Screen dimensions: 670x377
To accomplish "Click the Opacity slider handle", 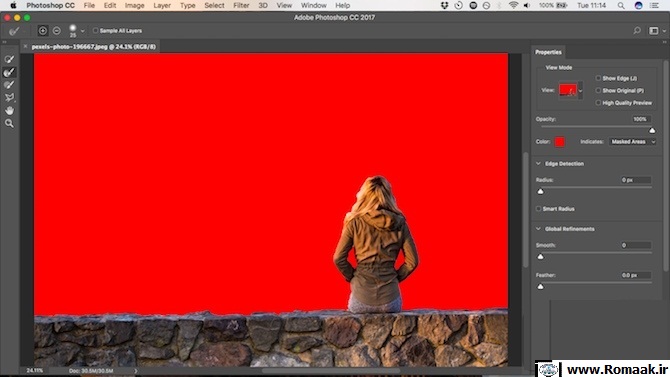I will 652,130.
